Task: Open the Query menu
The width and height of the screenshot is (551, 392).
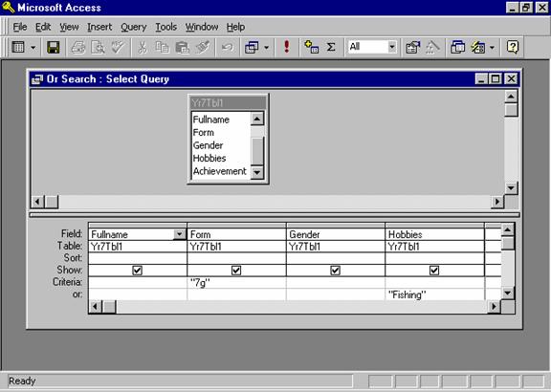Action: point(134,27)
